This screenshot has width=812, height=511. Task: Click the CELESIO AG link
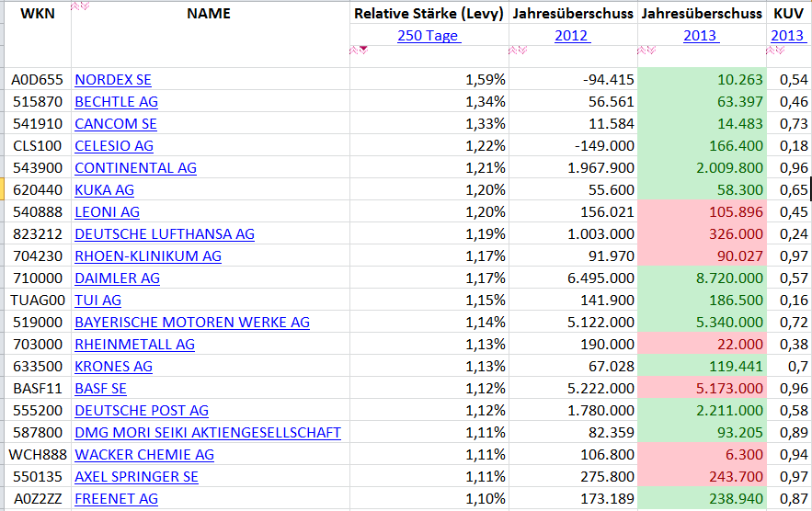tap(114, 146)
